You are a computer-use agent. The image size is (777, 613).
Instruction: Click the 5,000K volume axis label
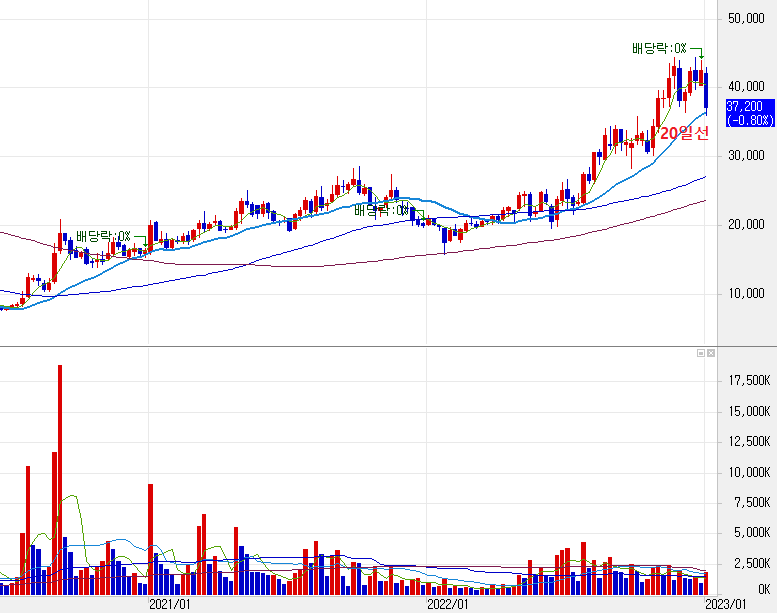pyautogui.click(x=752, y=533)
